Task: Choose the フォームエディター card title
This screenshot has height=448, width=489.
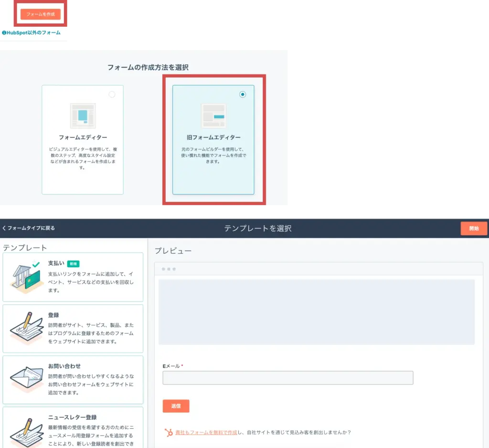Action: point(83,137)
